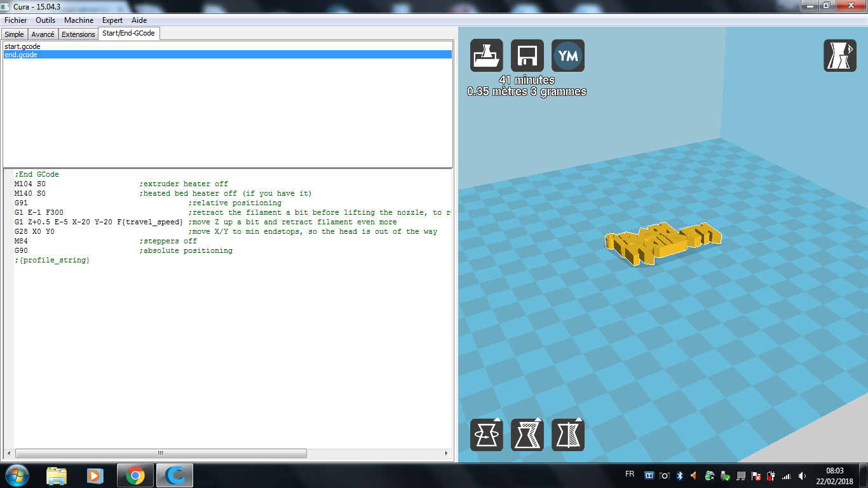
Task: Save toolpath with the floppy disk icon
Action: click(527, 55)
